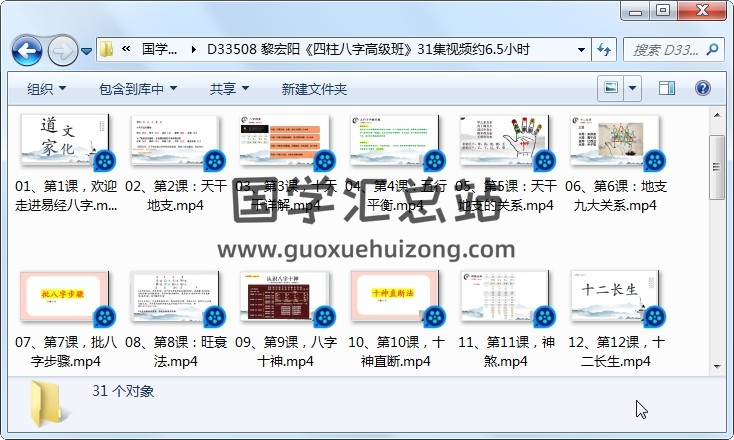Click film reel badge on file 08
The height and width of the screenshot is (440, 734).
[215, 317]
